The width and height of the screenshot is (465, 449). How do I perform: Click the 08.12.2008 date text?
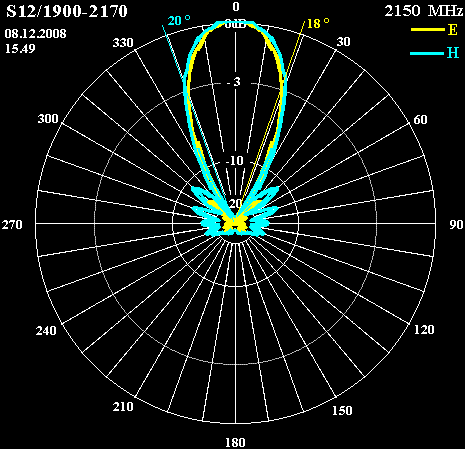pyautogui.click(x=35, y=34)
